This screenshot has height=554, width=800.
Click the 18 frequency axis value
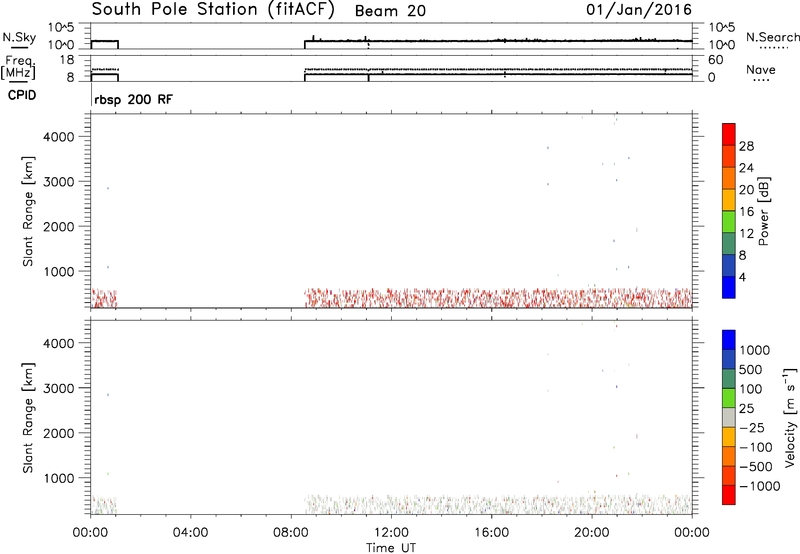pos(67,60)
